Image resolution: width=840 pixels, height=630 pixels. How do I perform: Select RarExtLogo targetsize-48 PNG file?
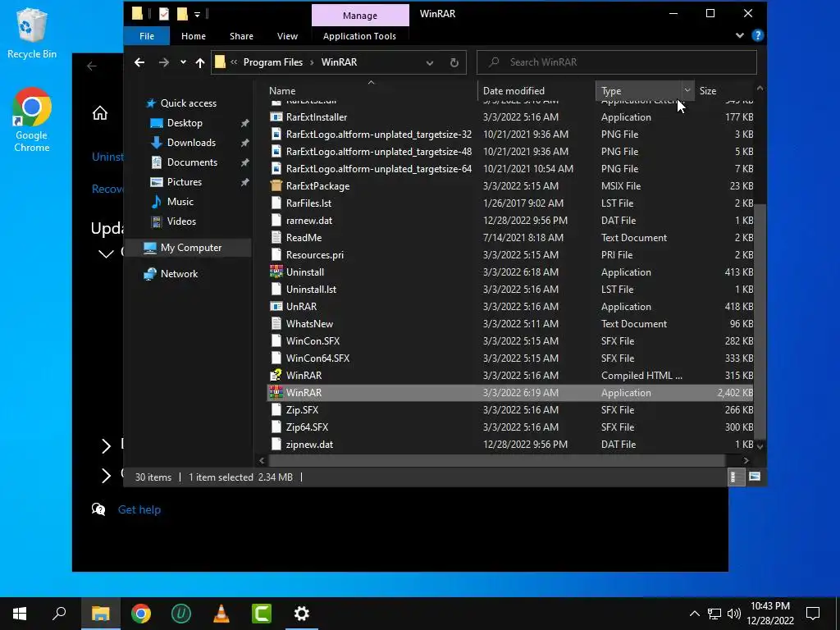point(379,152)
